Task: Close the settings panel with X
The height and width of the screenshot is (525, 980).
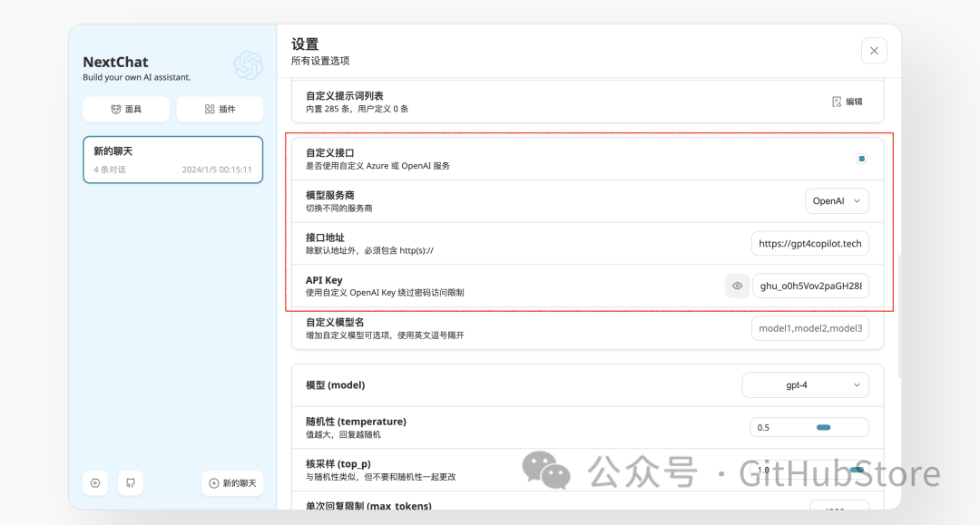Action: pyautogui.click(x=874, y=51)
